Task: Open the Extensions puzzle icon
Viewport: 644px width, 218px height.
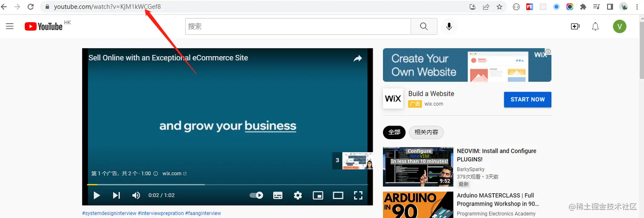Action: (583, 7)
